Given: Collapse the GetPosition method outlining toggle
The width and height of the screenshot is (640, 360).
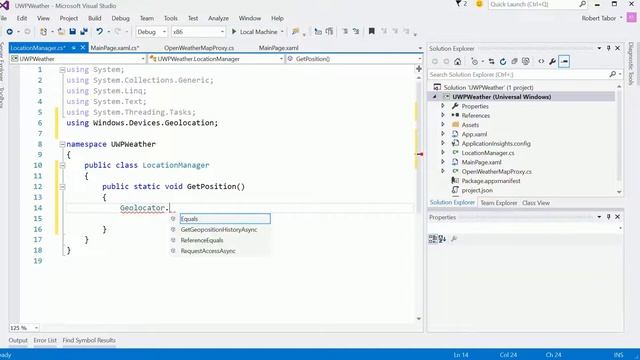Looking at the screenshot, I should click(x=62, y=187).
